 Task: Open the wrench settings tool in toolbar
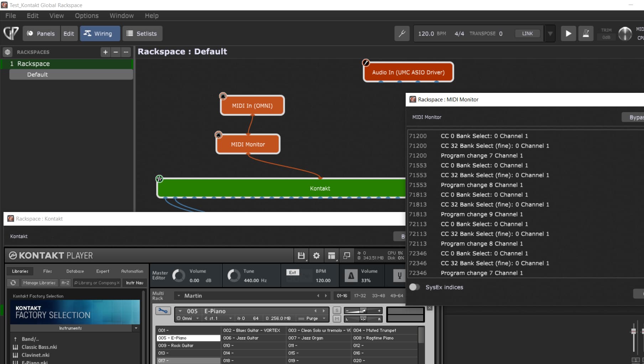(402, 33)
